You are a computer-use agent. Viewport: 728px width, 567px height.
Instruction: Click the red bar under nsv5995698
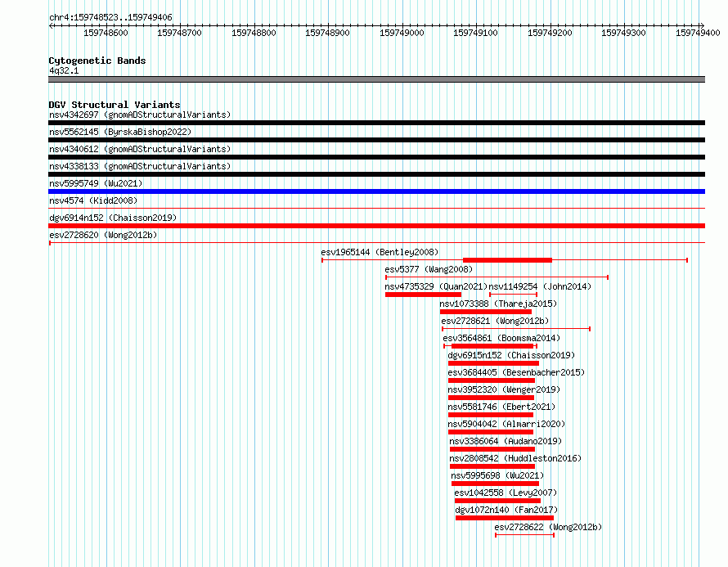click(x=495, y=484)
